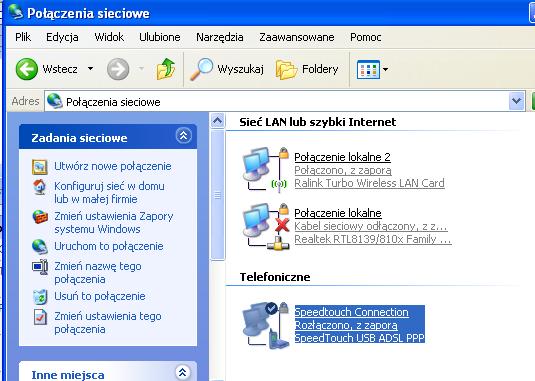This screenshot has height=381, width=535.
Task: Click Zmień ustawienia tego połączenia link
Action: click(108, 323)
